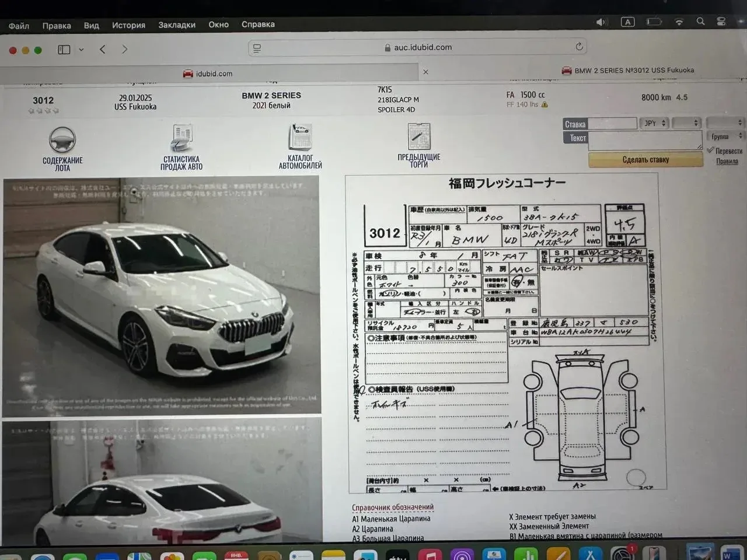The image size is (747, 560).
Task: Click Сделать ставку button
Action: 645,159
